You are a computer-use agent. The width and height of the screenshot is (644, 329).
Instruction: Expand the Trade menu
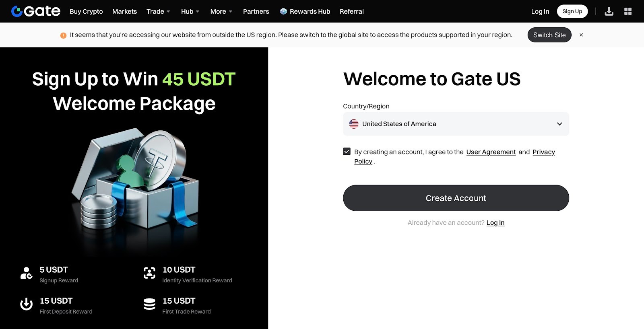pyautogui.click(x=158, y=11)
